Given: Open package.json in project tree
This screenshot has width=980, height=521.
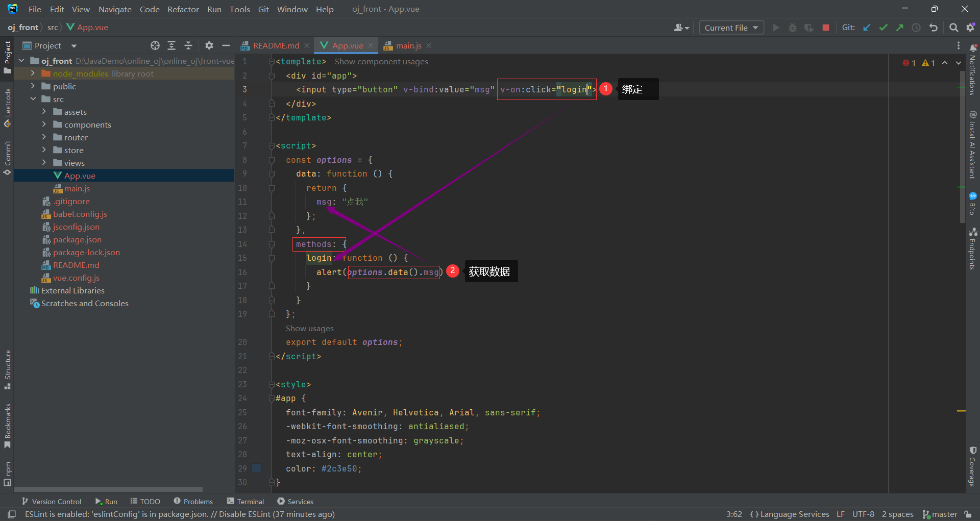Looking at the screenshot, I should 77,239.
